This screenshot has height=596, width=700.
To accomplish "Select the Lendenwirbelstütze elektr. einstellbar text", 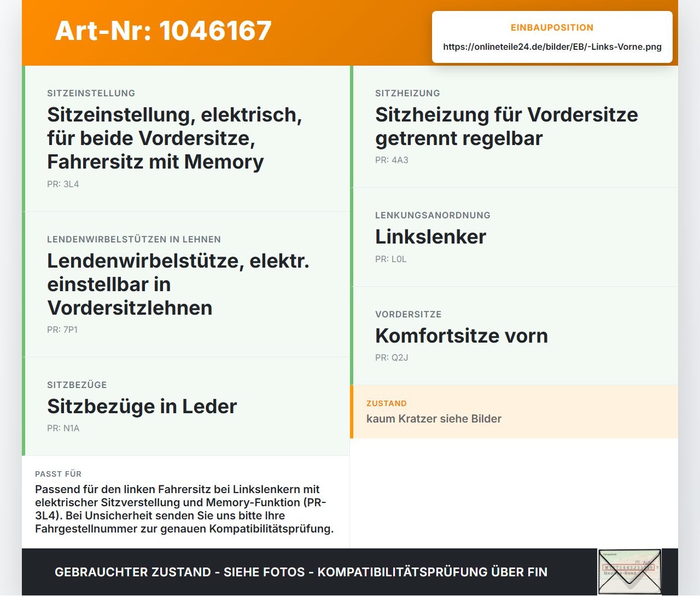I will [178, 284].
